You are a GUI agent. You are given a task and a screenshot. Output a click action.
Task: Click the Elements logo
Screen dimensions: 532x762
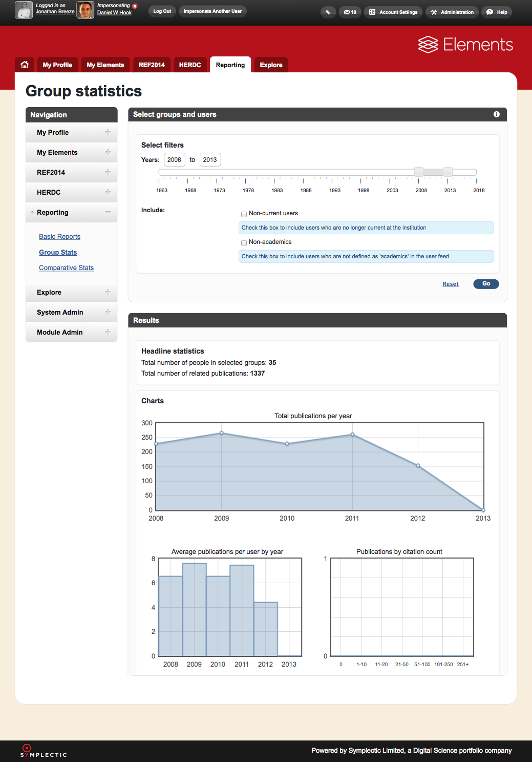(x=465, y=45)
